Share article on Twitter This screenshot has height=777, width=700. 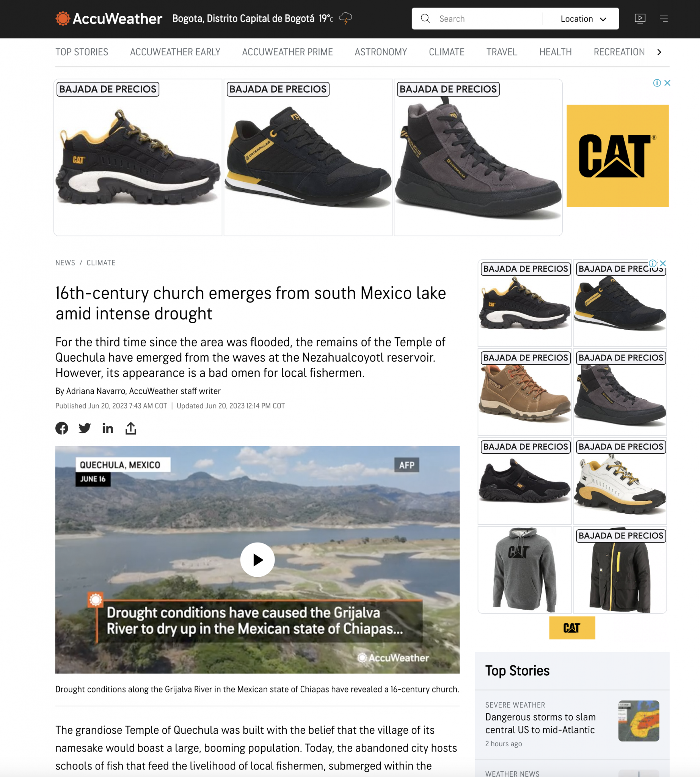coord(85,428)
